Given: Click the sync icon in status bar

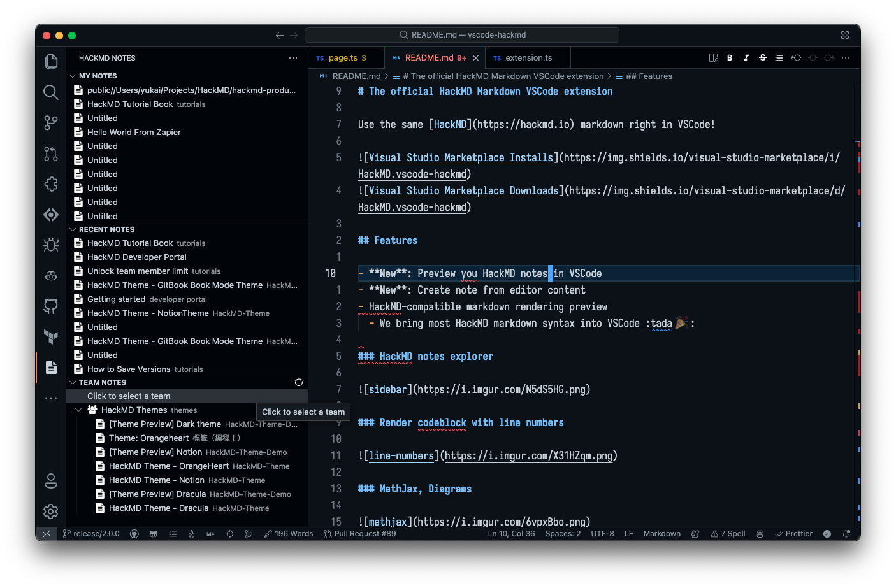Looking at the screenshot, I should [x=230, y=534].
